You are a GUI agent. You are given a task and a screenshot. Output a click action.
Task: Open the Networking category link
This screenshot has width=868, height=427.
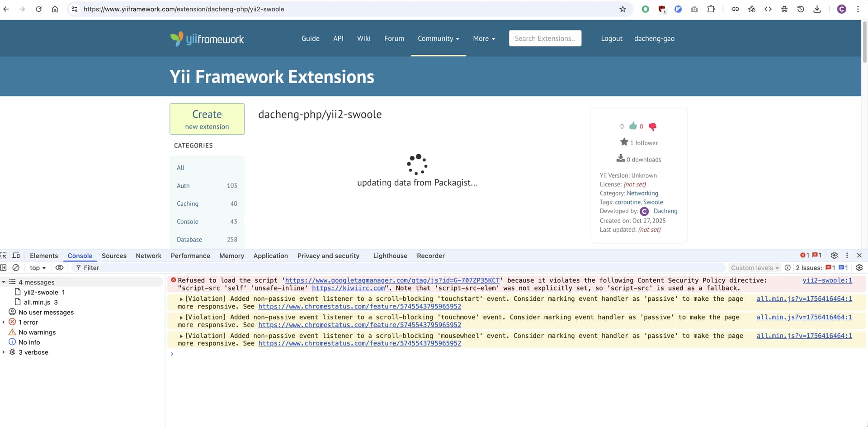(642, 193)
